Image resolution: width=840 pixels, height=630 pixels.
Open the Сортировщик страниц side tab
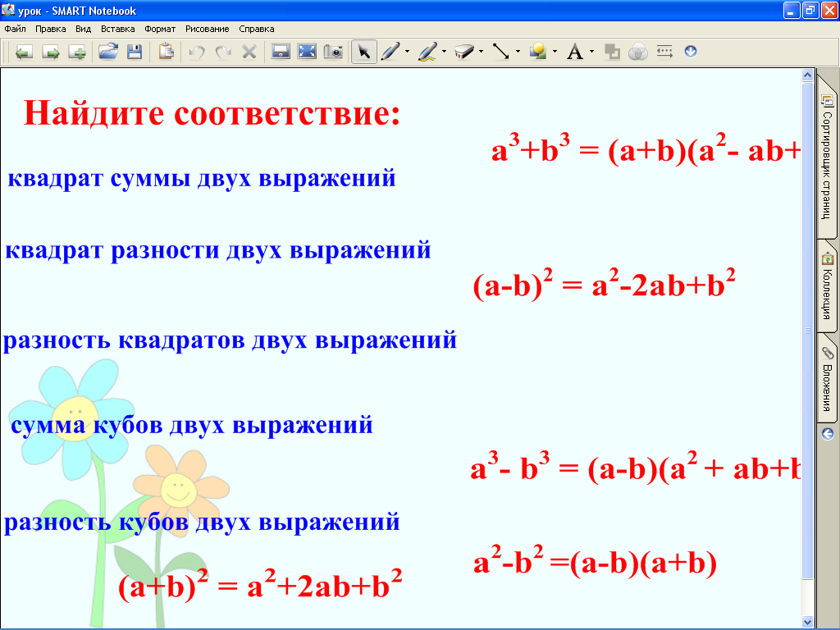[x=827, y=157]
